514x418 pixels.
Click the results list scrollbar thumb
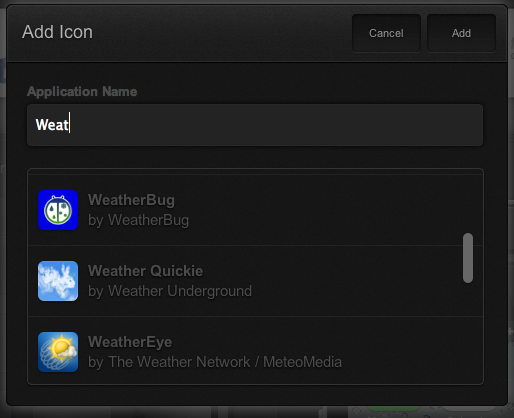click(x=468, y=258)
